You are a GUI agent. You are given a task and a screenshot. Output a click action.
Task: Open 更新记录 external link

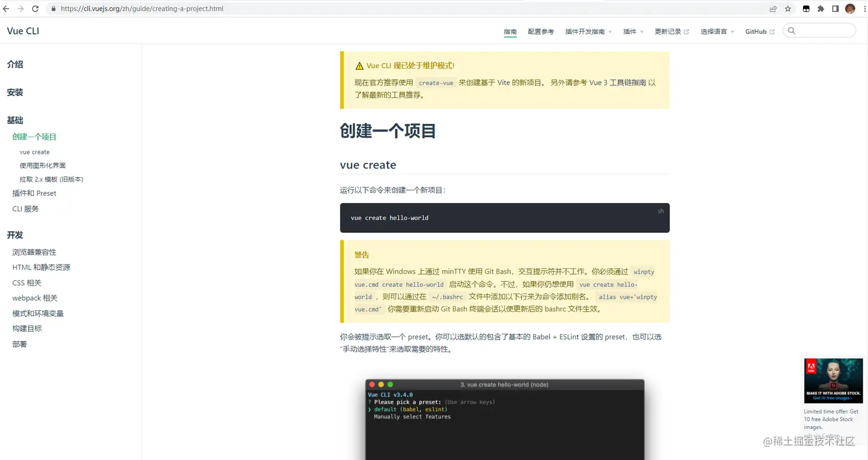(x=672, y=32)
